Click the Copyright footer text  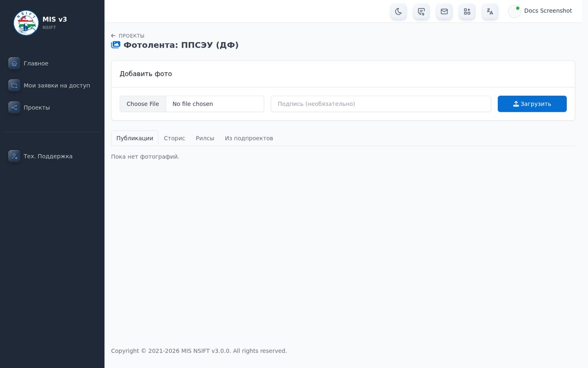click(199, 351)
